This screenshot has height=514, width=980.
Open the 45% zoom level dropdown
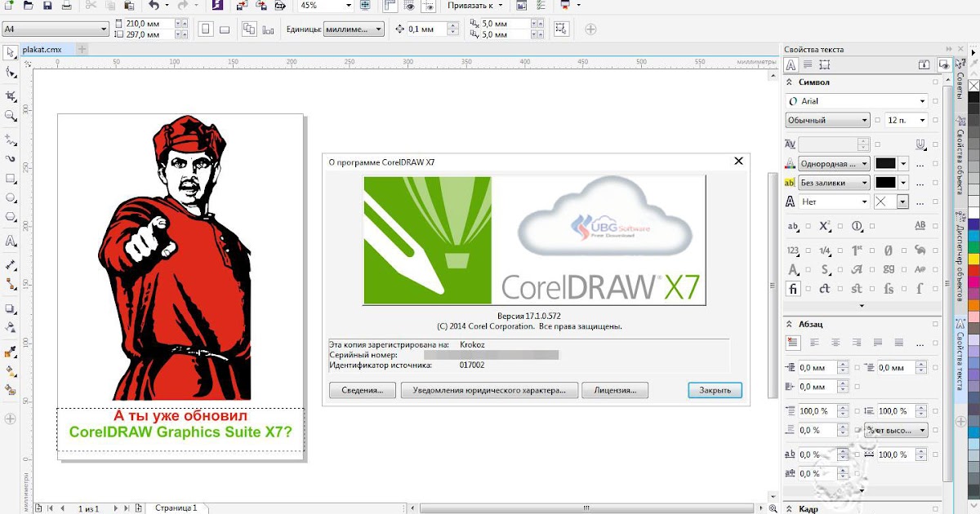click(349, 6)
